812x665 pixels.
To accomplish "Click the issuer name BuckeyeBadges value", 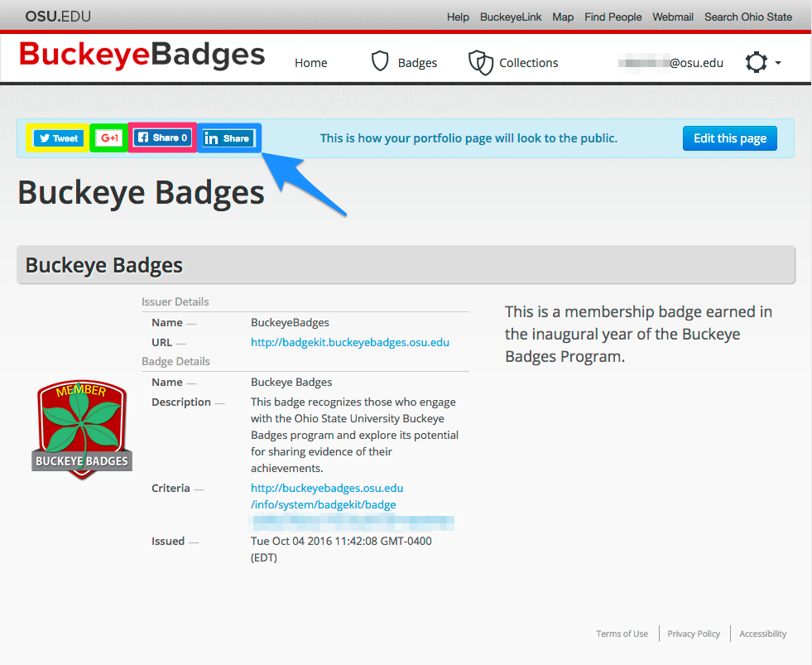I will [x=290, y=322].
